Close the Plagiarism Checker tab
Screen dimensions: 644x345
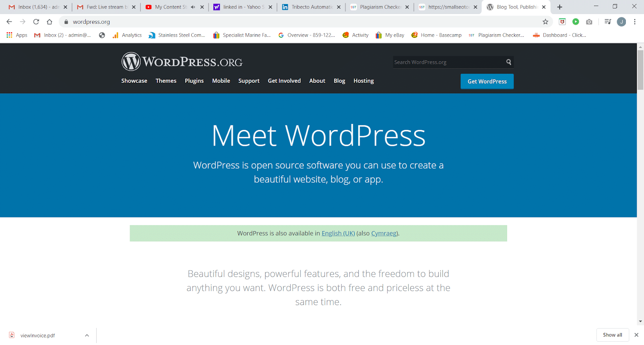point(407,7)
